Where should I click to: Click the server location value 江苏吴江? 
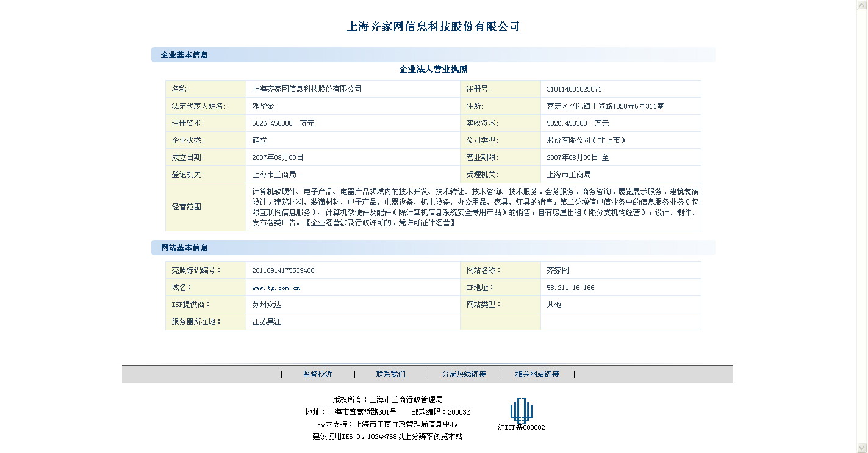[267, 322]
